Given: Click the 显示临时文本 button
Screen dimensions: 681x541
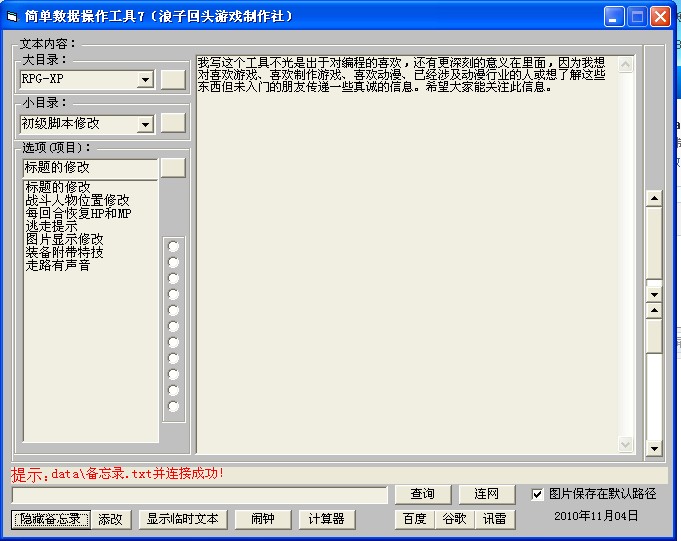Looking at the screenshot, I should point(183,519).
